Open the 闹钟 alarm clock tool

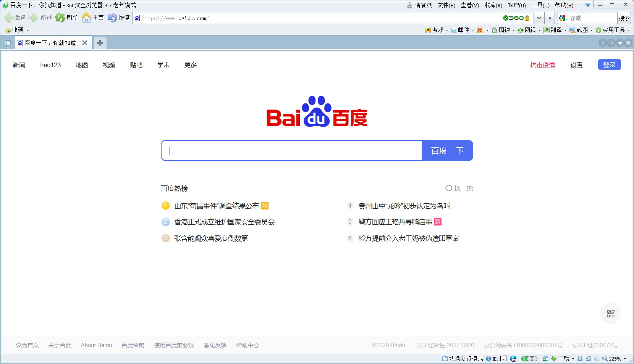coord(501,30)
